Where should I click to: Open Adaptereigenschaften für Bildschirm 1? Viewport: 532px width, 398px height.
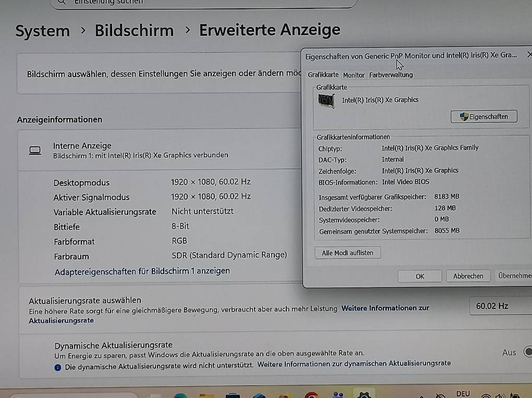click(142, 270)
